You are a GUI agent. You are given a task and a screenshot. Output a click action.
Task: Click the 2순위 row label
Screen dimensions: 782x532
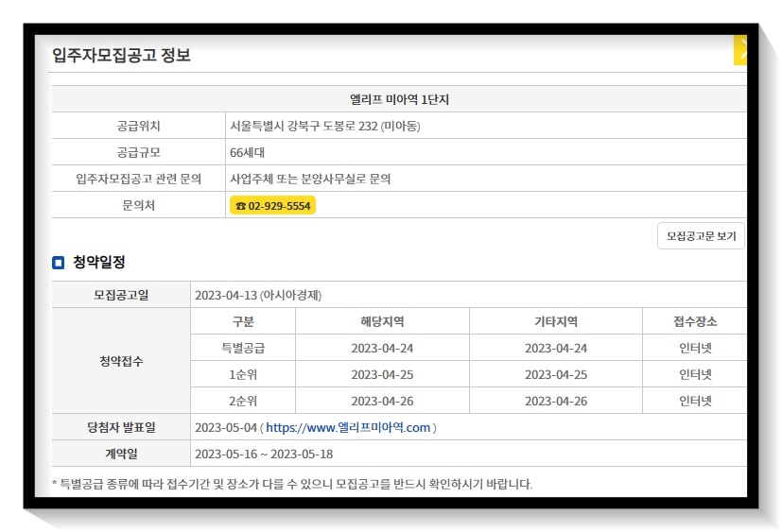[x=243, y=401]
